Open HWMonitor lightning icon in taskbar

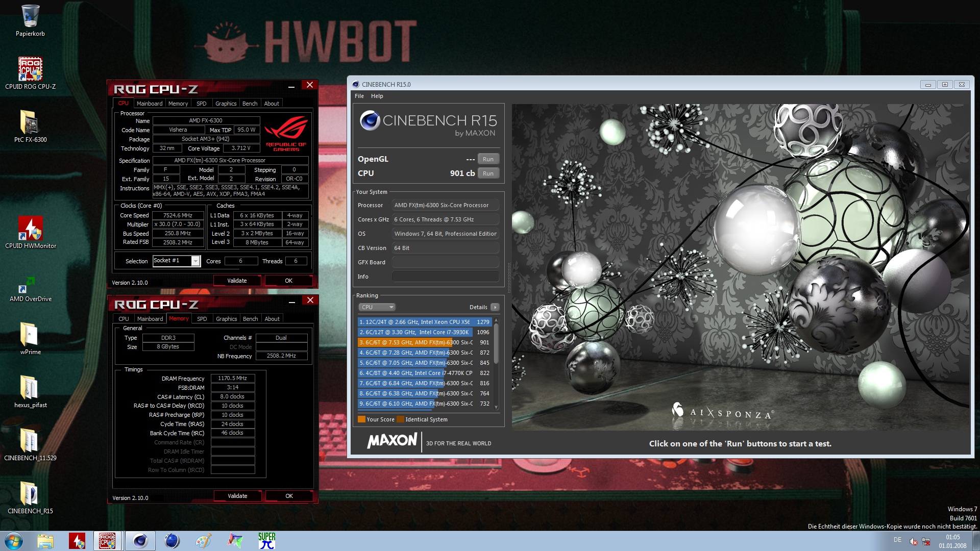pyautogui.click(x=77, y=541)
